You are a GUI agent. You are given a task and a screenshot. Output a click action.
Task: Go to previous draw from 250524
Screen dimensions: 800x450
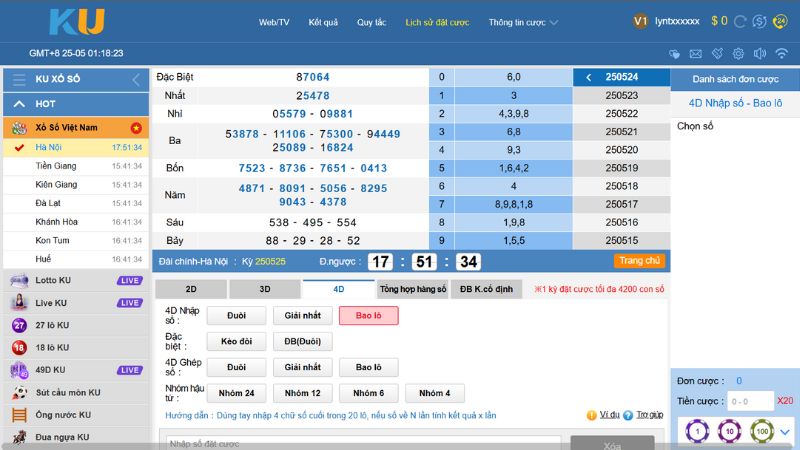pyautogui.click(x=589, y=77)
